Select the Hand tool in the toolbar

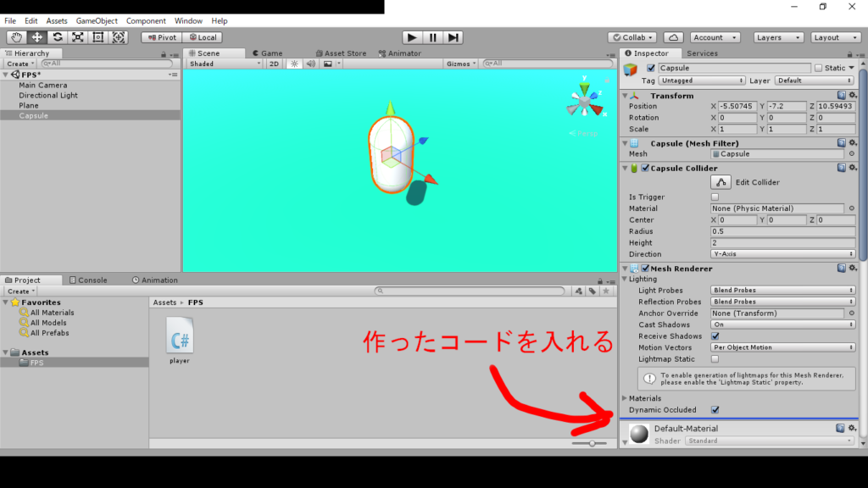coord(17,36)
